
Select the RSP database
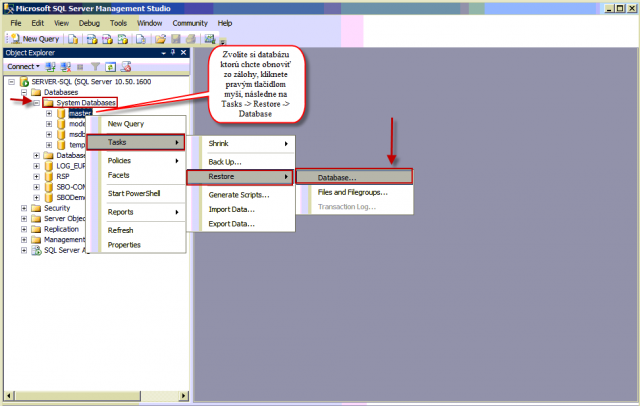(63, 177)
